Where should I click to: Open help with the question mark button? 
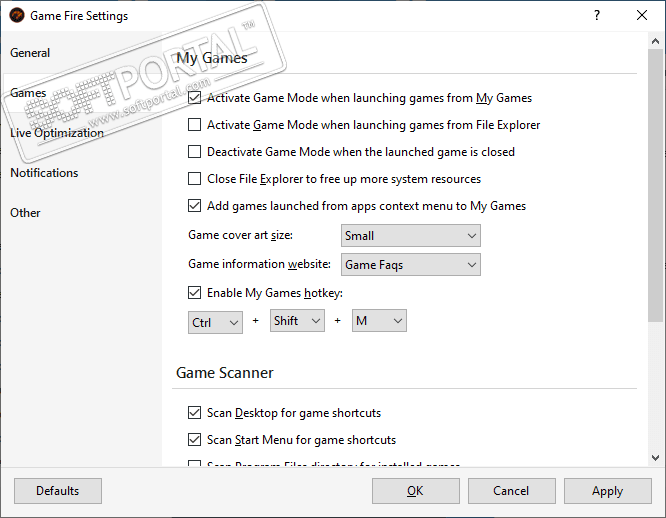tap(597, 16)
